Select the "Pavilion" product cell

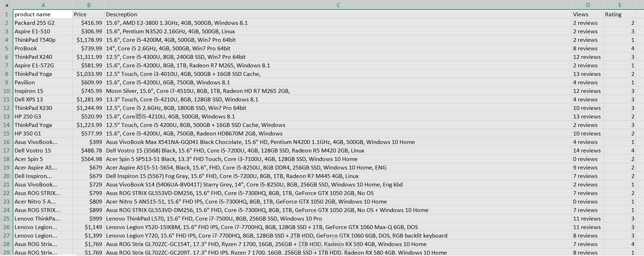[43, 82]
